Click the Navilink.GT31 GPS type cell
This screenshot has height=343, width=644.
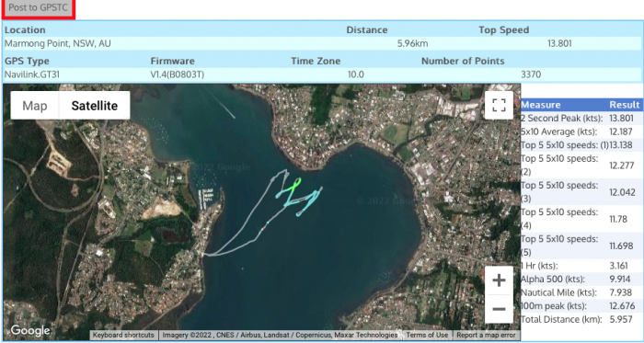tap(33, 74)
